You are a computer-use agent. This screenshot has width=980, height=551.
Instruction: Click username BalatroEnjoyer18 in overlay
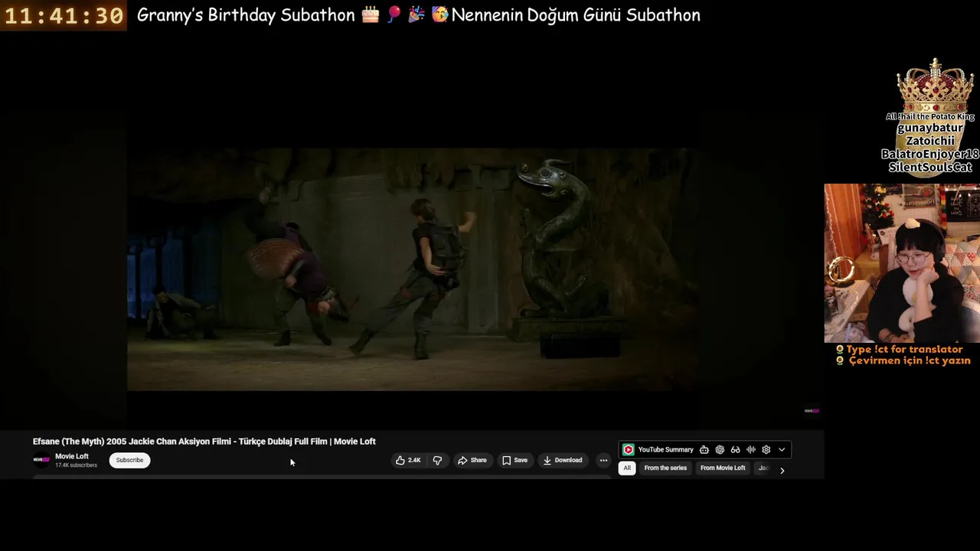[930, 155]
